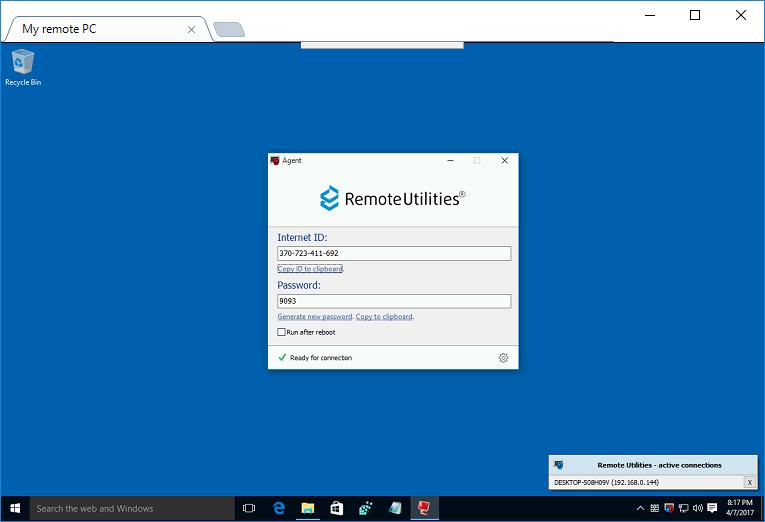Click the Windows Start button

coord(15,508)
